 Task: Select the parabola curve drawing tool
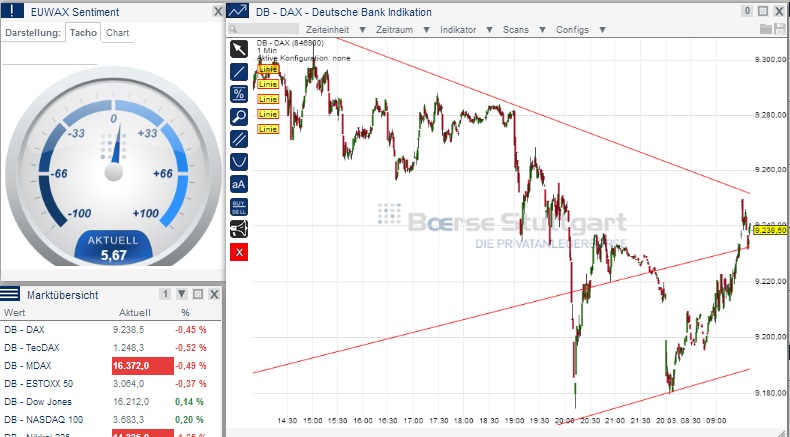point(239,162)
